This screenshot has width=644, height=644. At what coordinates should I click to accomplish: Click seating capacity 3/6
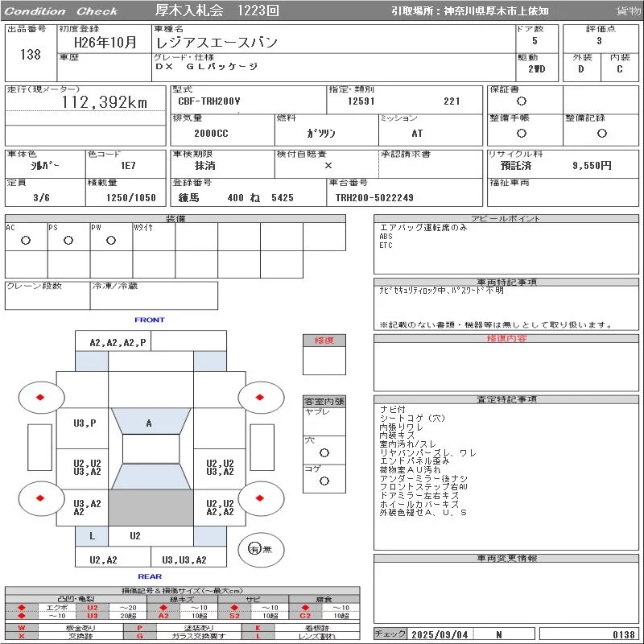click(x=42, y=197)
